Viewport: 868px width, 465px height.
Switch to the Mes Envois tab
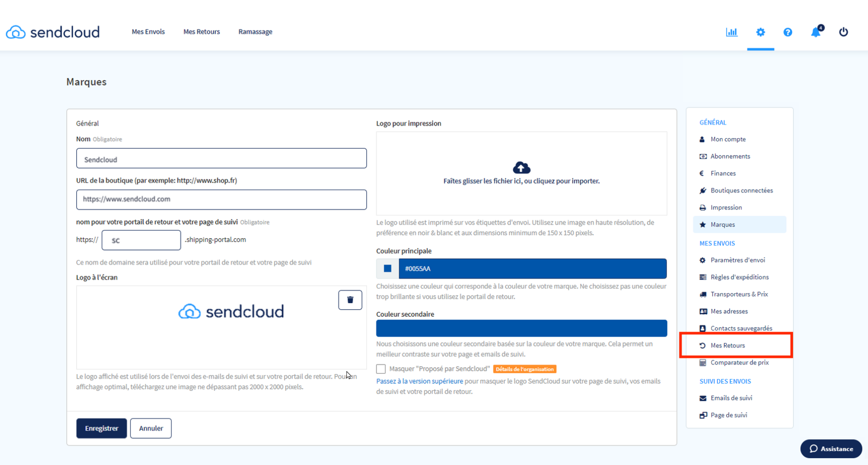[148, 32]
